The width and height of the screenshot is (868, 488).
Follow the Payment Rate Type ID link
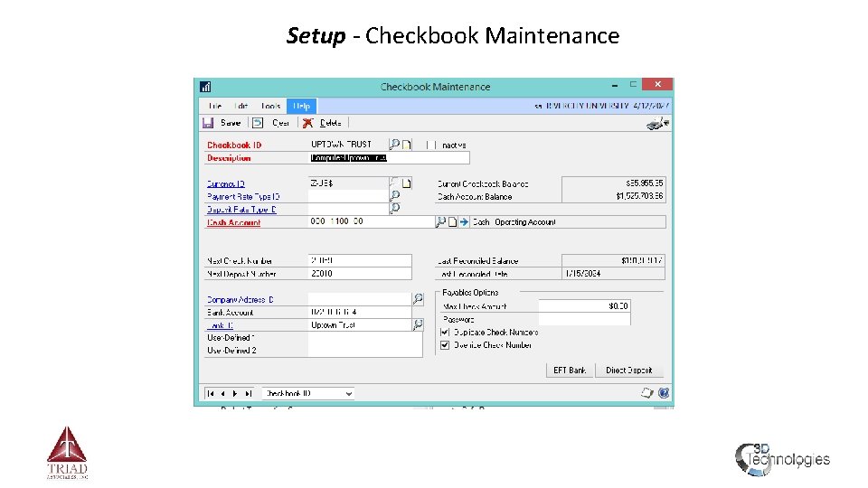(243, 196)
